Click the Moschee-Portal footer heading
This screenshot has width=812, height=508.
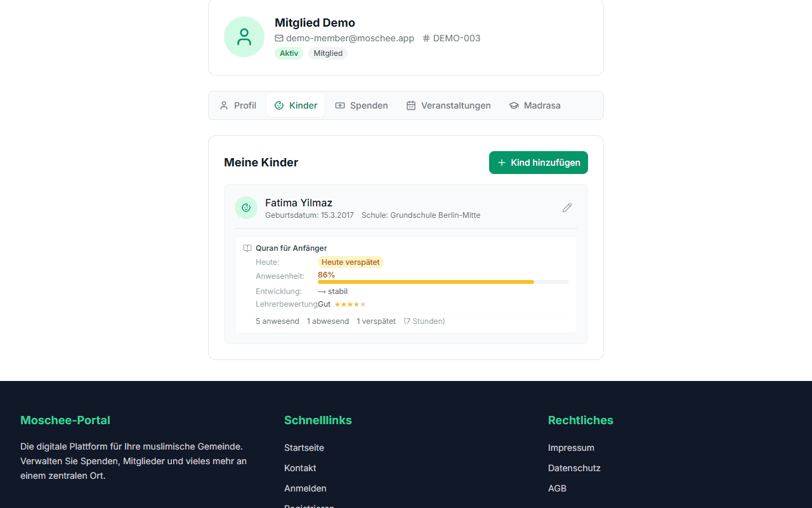(x=65, y=420)
